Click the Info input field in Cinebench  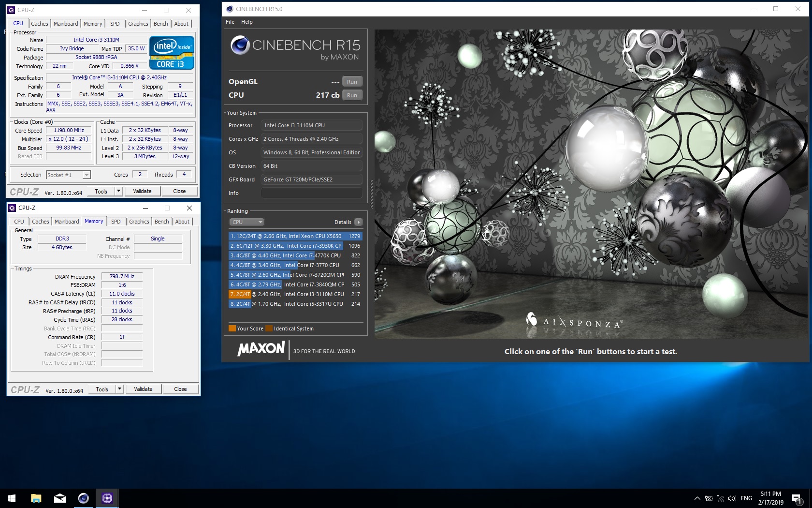click(x=312, y=193)
